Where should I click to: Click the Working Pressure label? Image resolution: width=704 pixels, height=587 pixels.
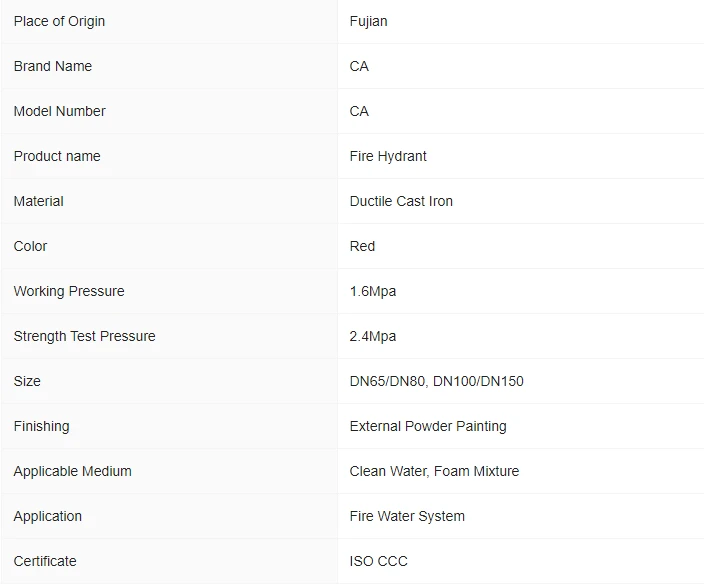click(x=69, y=291)
